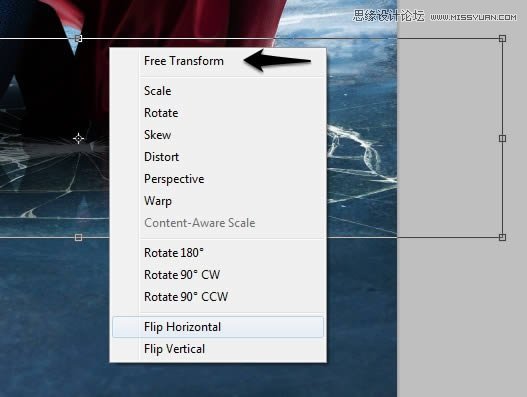This screenshot has height=397, width=527.
Task: Click the bottom-center transform handle
Action: pos(78,237)
